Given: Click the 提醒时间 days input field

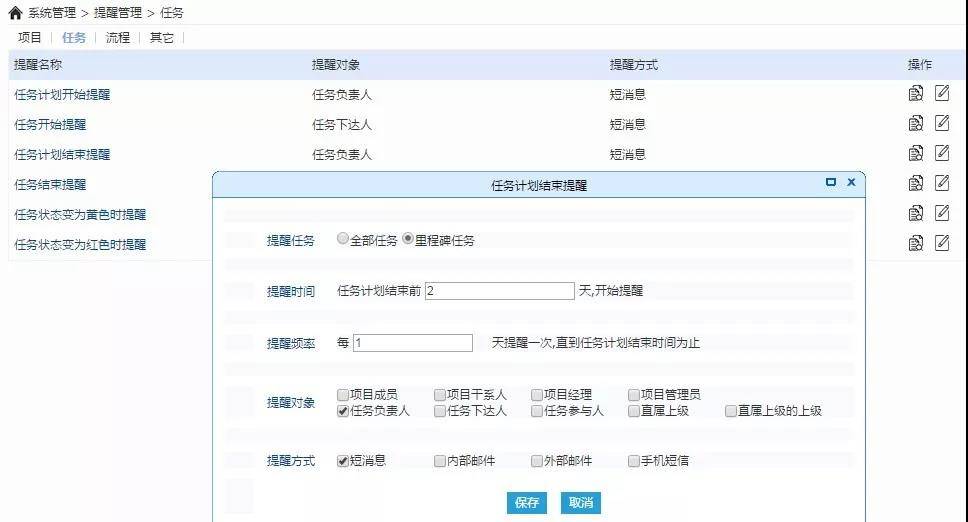Looking at the screenshot, I should 499,291.
